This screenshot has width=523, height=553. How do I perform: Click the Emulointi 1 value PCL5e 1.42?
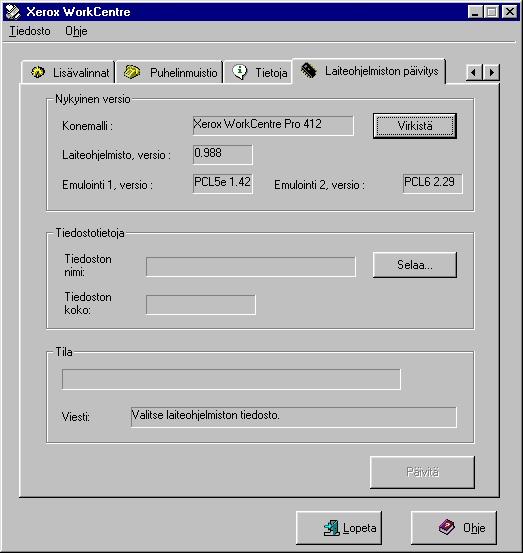pyautogui.click(x=223, y=183)
